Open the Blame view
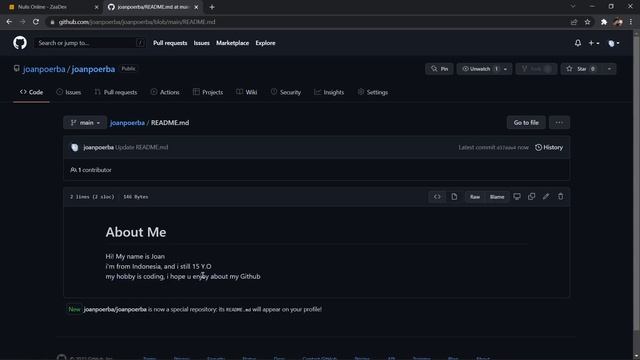The width and height of the screenshot is (640, 360). click(x=497, y=197)
